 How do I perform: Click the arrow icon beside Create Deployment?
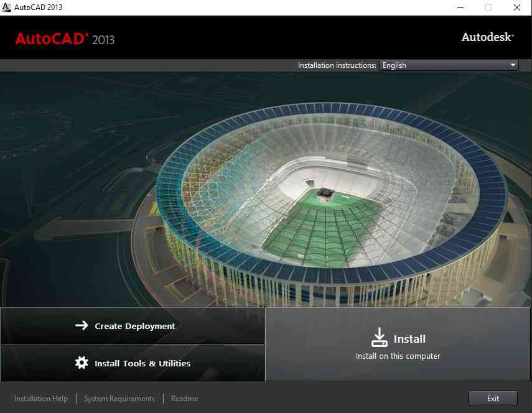82,325
